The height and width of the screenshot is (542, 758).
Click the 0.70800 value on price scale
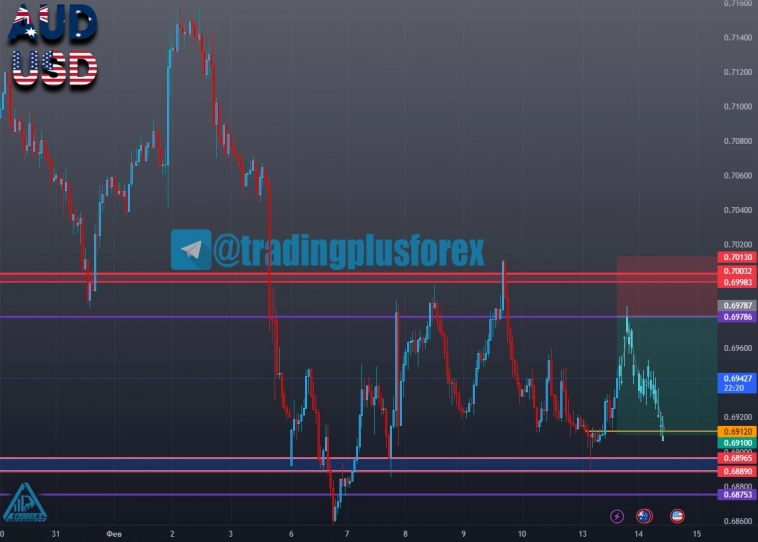click(x=738, y=141)
